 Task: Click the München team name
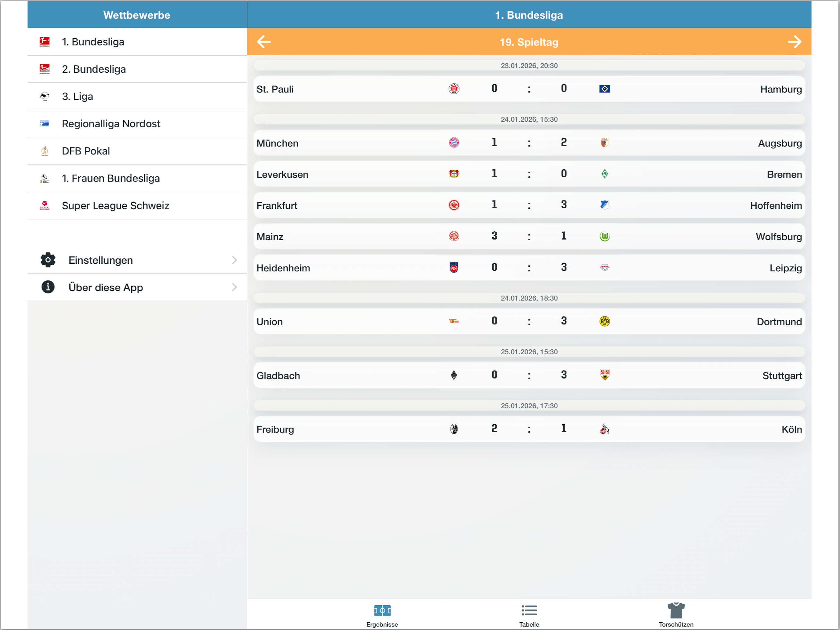point(277,143)
